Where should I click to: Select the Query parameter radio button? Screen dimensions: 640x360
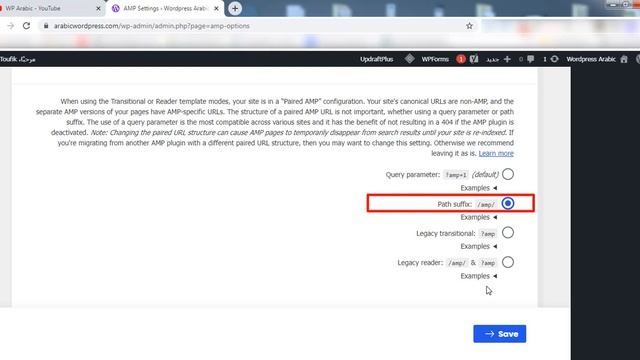508,174
